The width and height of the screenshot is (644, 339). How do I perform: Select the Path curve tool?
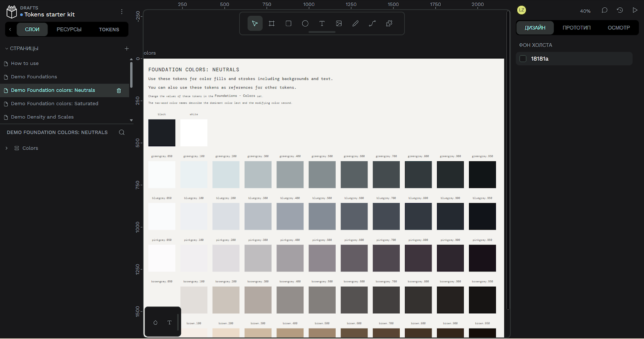[x=372, y=24]
